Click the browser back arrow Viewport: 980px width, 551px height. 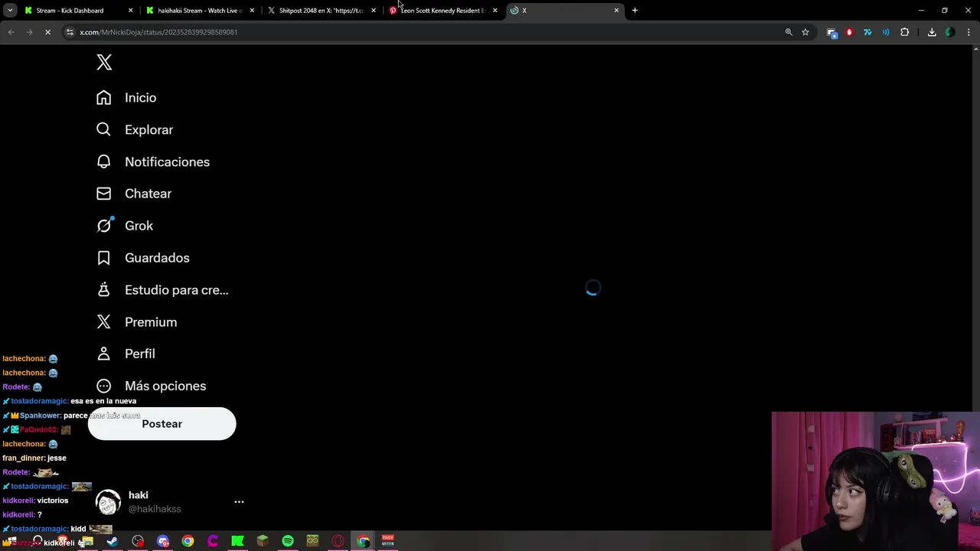[11, 32]
